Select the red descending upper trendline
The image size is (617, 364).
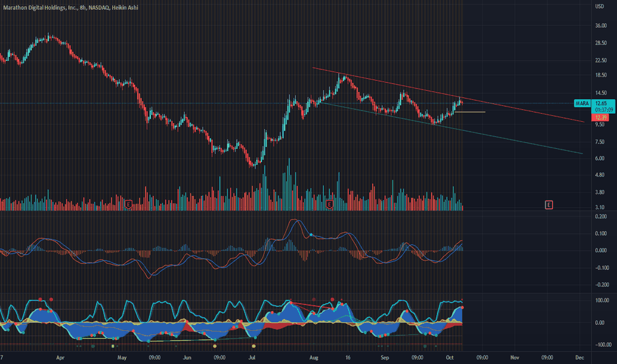coord(448,95)
